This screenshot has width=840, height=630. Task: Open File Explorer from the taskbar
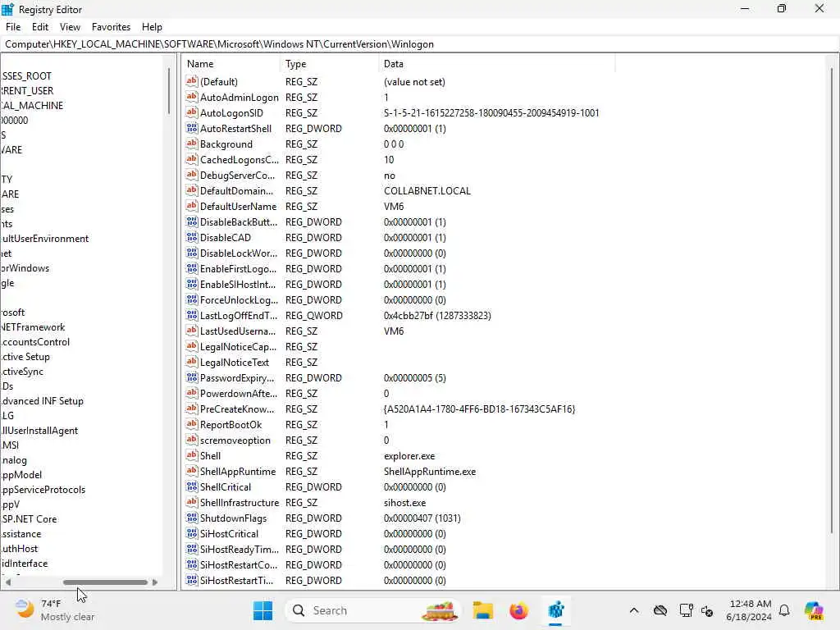coord(482,610)
